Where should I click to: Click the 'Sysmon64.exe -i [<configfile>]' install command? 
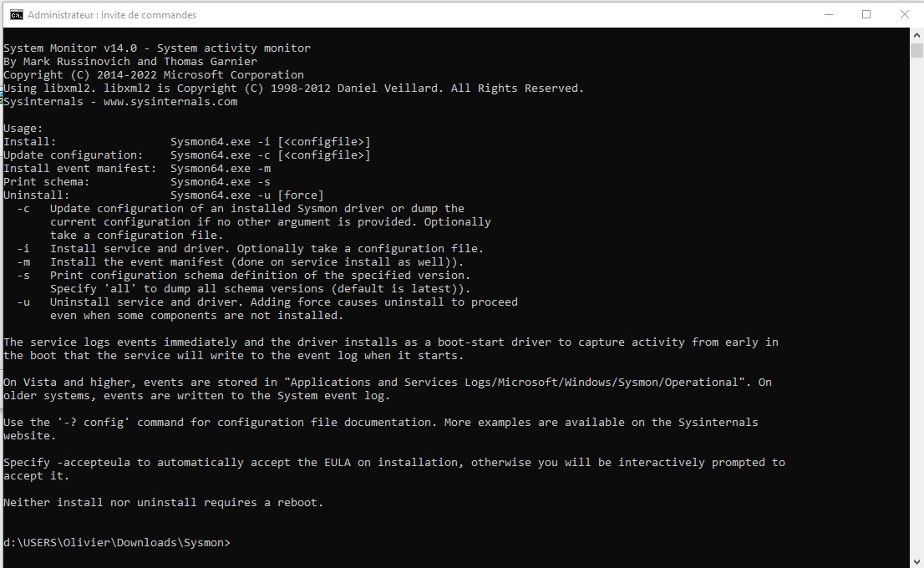coord(270,142)
